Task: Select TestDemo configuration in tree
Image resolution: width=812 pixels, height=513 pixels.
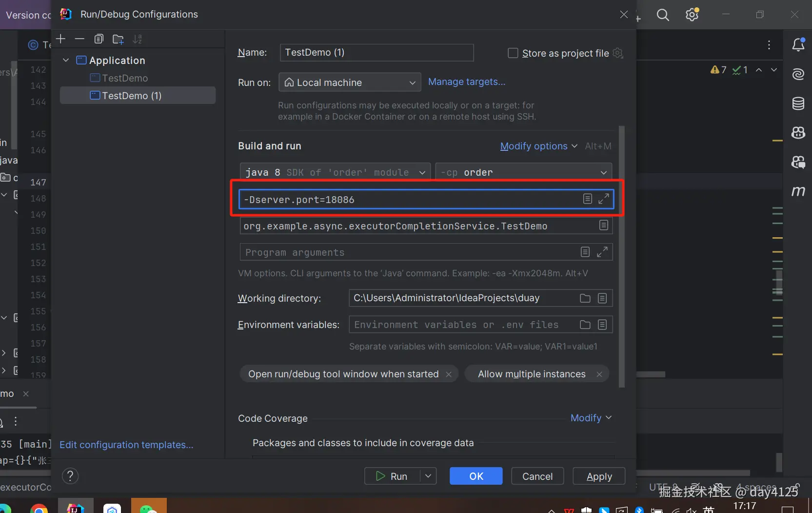Action: click(125, 78)
